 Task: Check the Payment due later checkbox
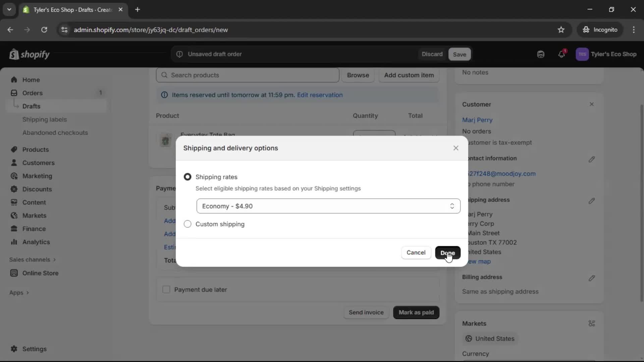coord(166,290)
